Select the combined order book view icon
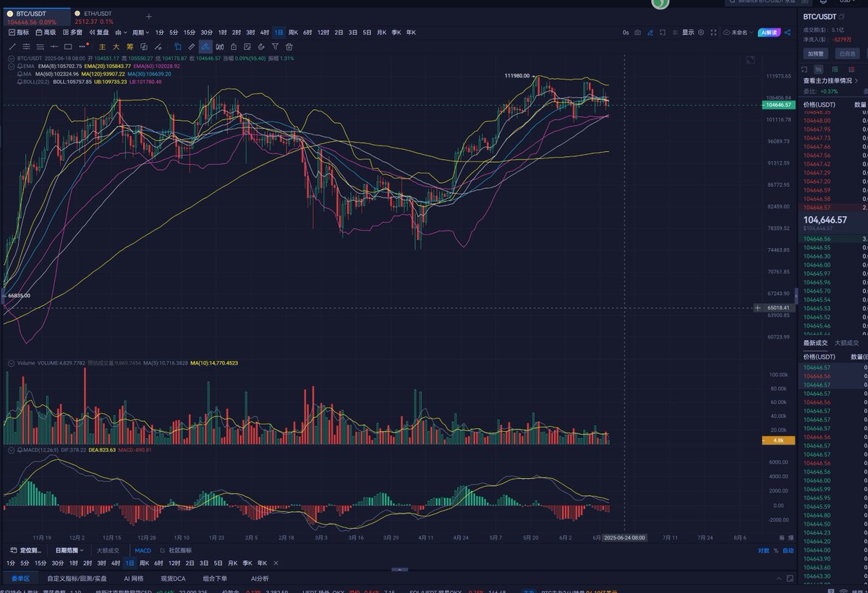This screenshot has width=868, height=593. (x=818, y=69)
